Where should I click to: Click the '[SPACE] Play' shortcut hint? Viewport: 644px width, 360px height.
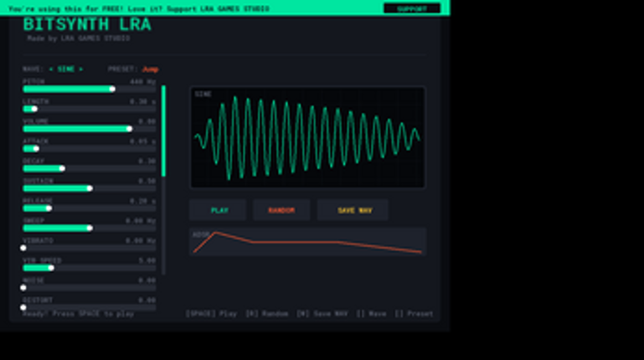click(x=211, y=314)
